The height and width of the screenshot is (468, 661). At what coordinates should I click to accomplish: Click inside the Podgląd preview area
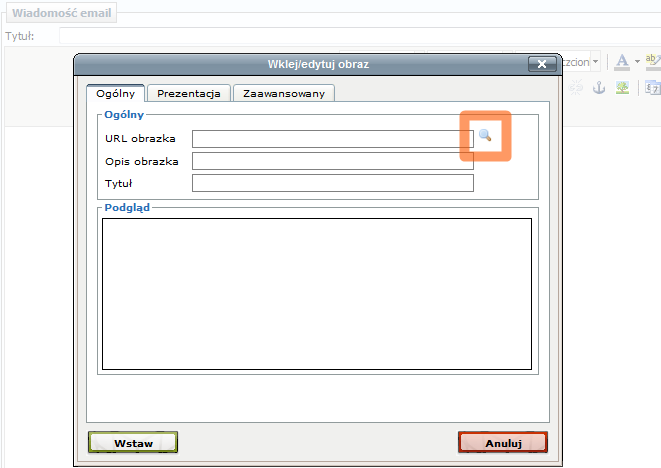(x=316, y=294)
